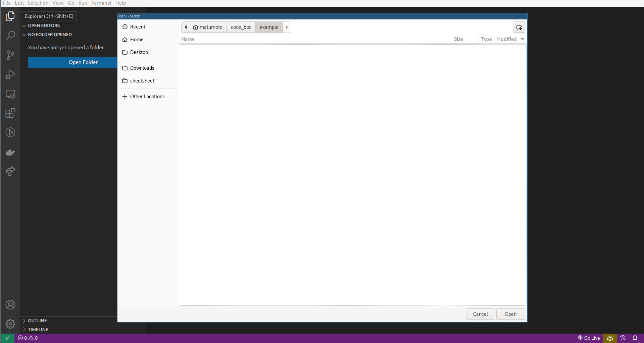Open the Manage settings gear
Screen dimensions: 644x343
10,324
